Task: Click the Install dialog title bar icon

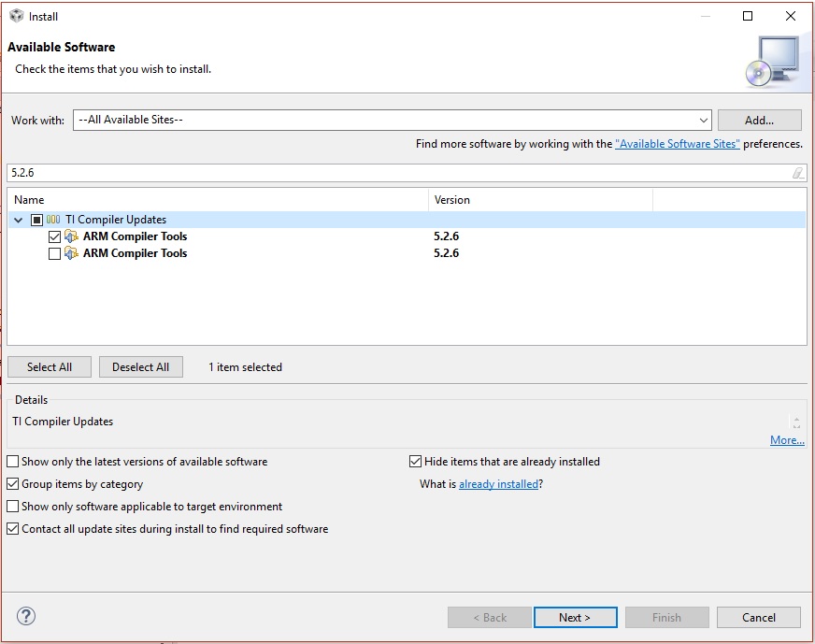Action: pyautogui.click(x=16, y=16)
